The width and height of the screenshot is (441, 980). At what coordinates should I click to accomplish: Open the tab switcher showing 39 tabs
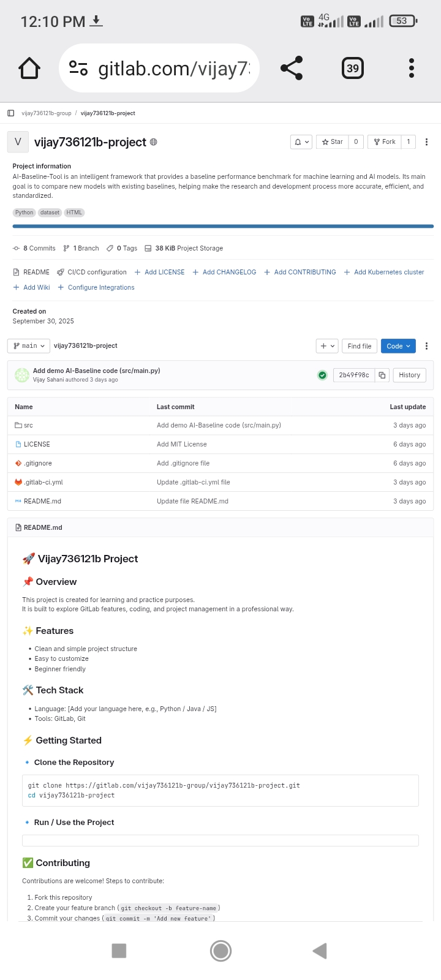(353, 68)
